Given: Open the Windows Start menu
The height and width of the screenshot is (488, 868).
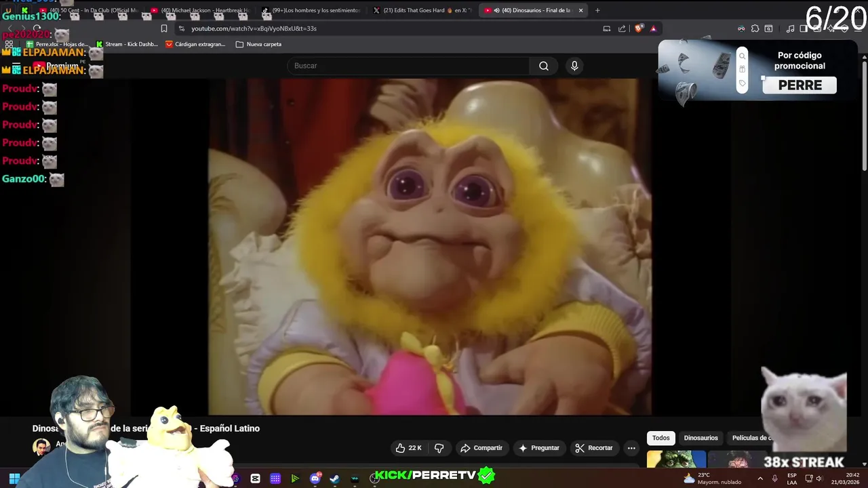Looking at the screenshot, I should click(14, 479).
